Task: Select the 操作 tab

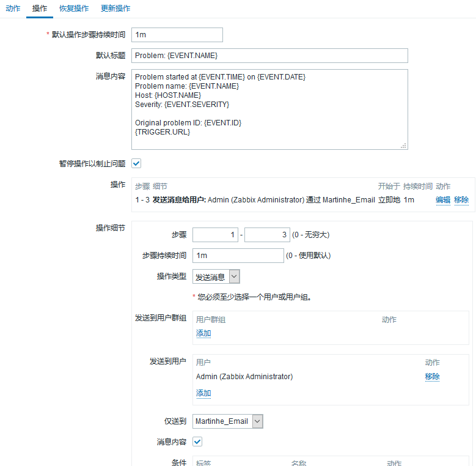Action: (x=39, y=9)
